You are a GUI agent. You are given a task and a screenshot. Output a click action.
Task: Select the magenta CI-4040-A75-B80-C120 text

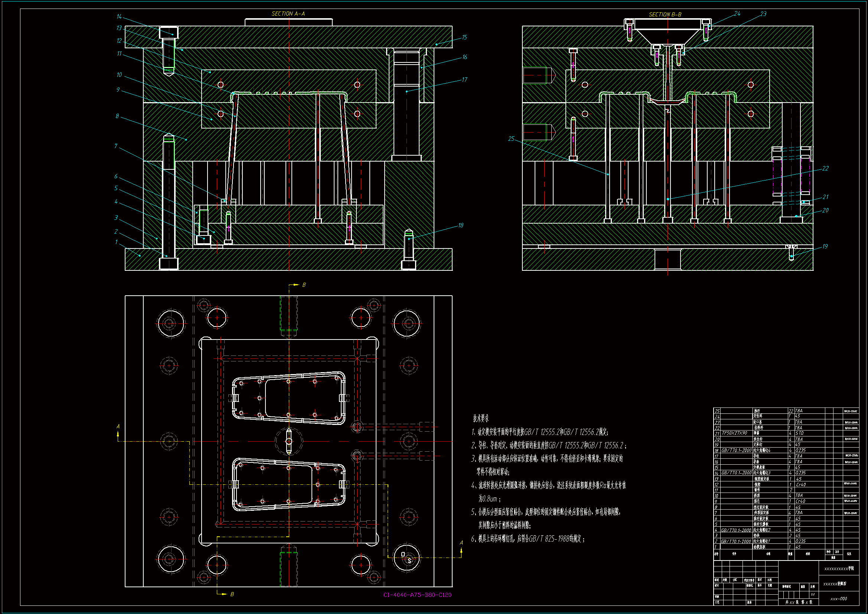click(x=417, y=595)
